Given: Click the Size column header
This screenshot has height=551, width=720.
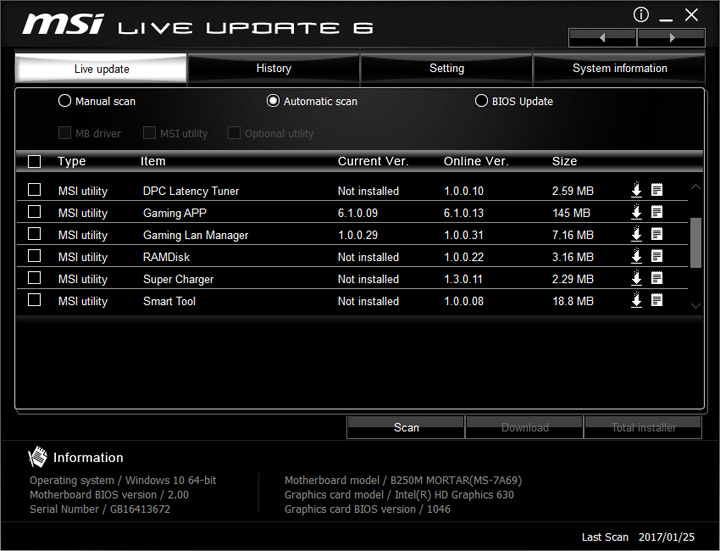Looking at the screenshot, I should click(564, 161).
